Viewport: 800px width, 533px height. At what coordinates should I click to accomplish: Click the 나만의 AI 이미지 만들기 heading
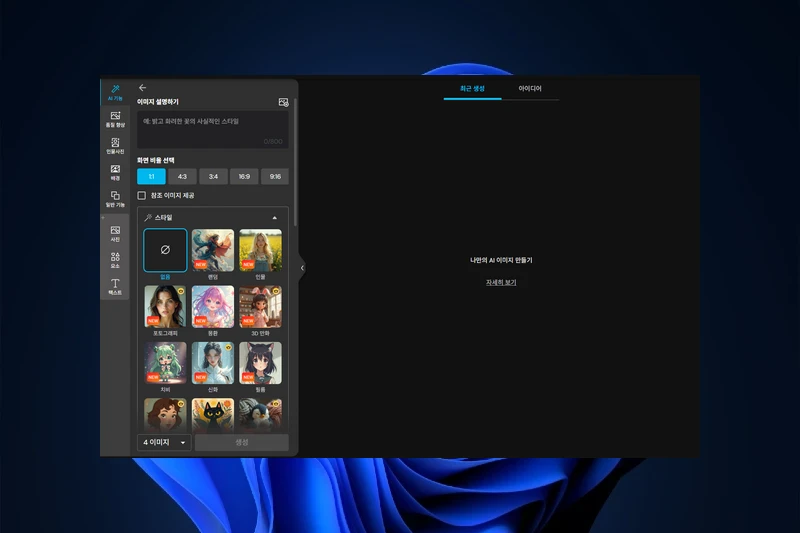click(x=501, y=260)
